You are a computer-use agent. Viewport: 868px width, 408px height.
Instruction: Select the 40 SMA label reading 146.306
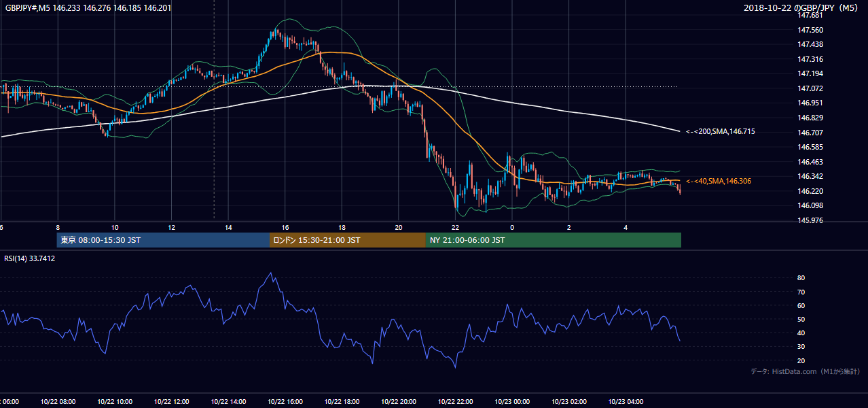(x=718, y=181)
